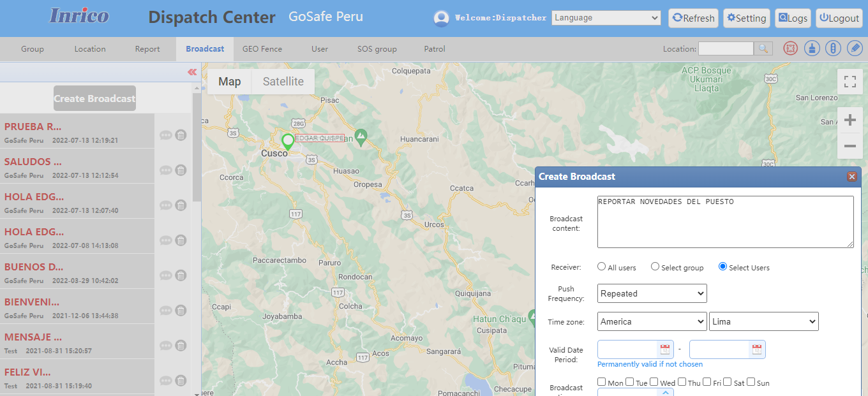
Task: Choose the Select group receiver option
Action: tap(655, 267)
